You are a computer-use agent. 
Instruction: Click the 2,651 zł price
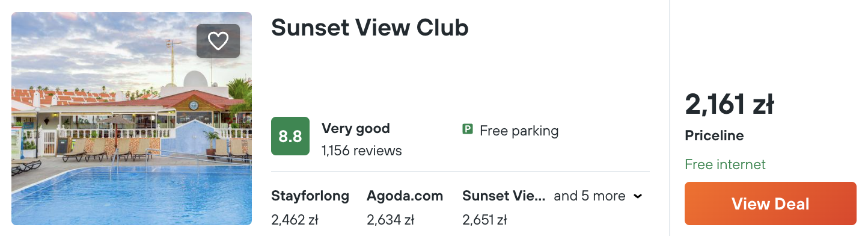(486, 220)
